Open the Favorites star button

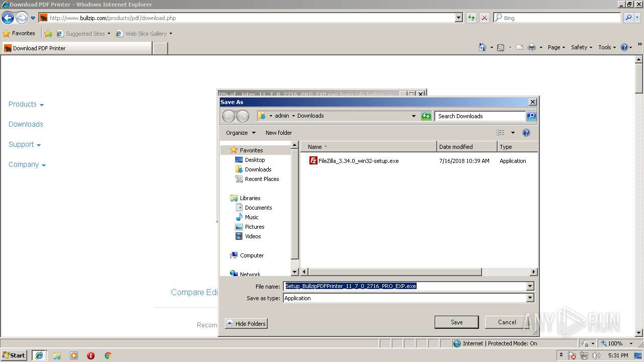coord(19,33)
